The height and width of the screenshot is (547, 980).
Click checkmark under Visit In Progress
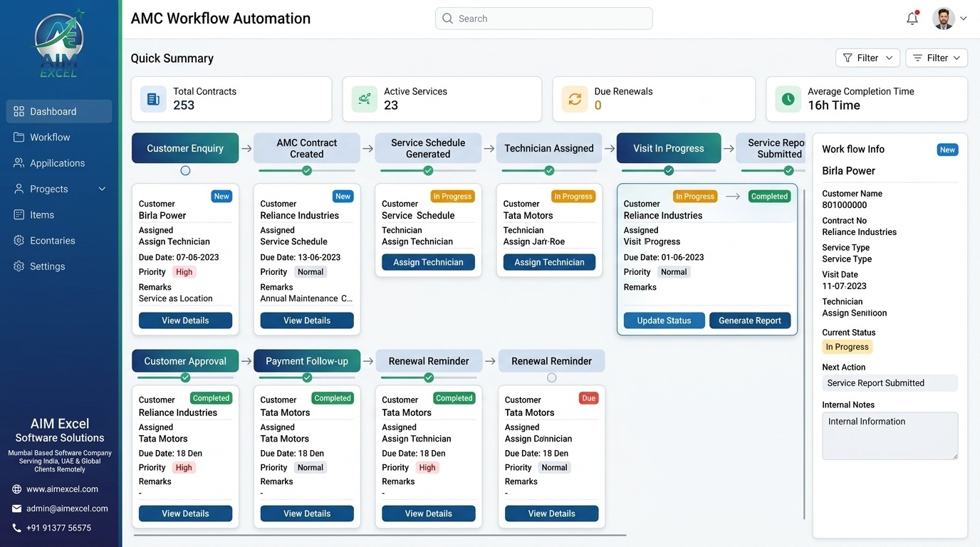coord(669,171)
